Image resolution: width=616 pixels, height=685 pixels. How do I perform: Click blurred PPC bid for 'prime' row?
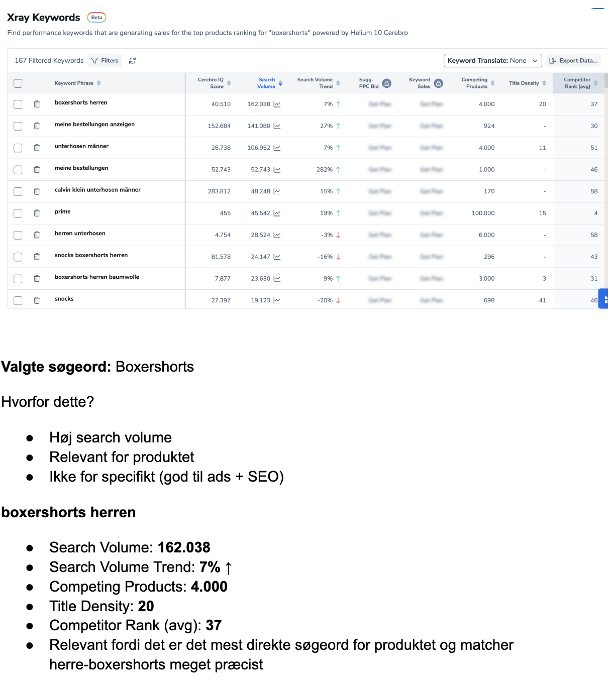pos(380,213)
